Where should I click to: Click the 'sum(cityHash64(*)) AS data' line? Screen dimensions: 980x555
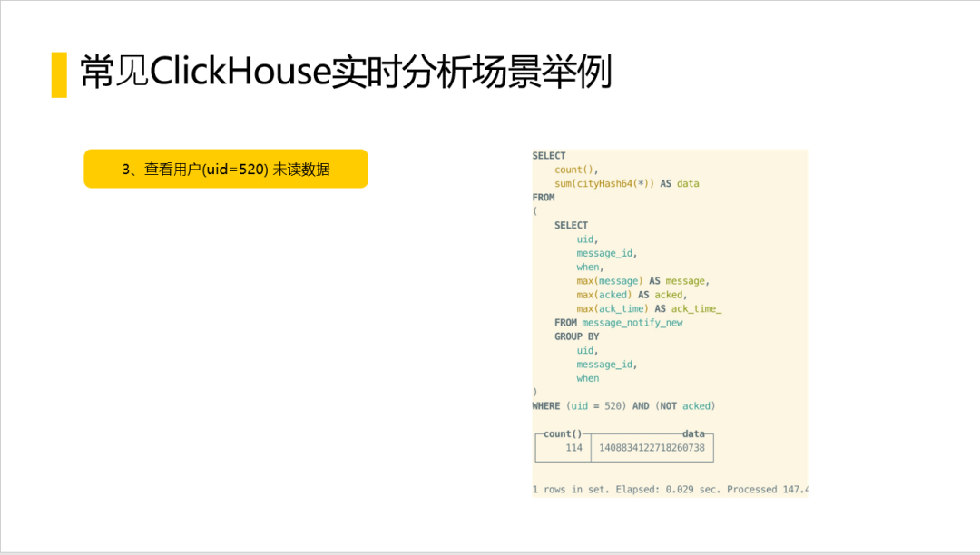pyautogui.click(x=626, y=183)
